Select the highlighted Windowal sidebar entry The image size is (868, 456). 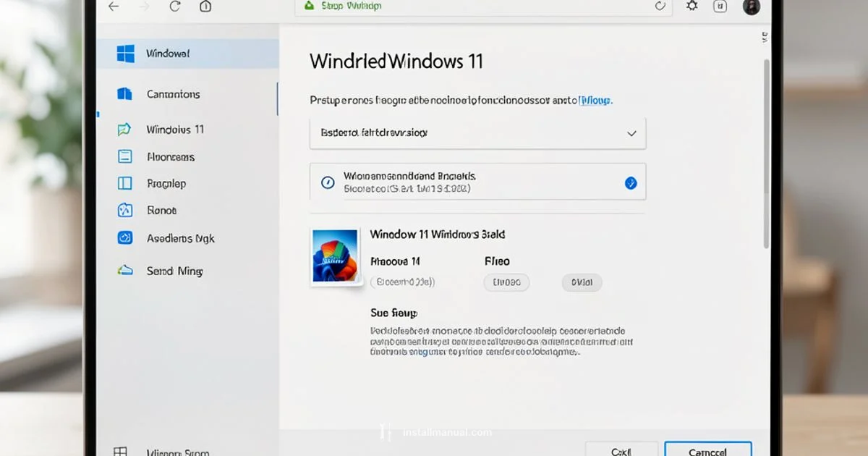(x=168, y=53)
